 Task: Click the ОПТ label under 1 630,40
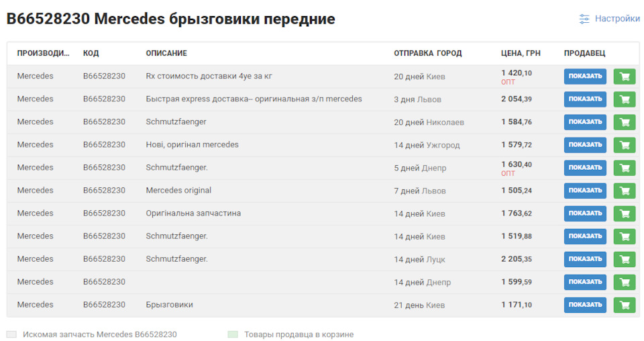coord(508,173)
